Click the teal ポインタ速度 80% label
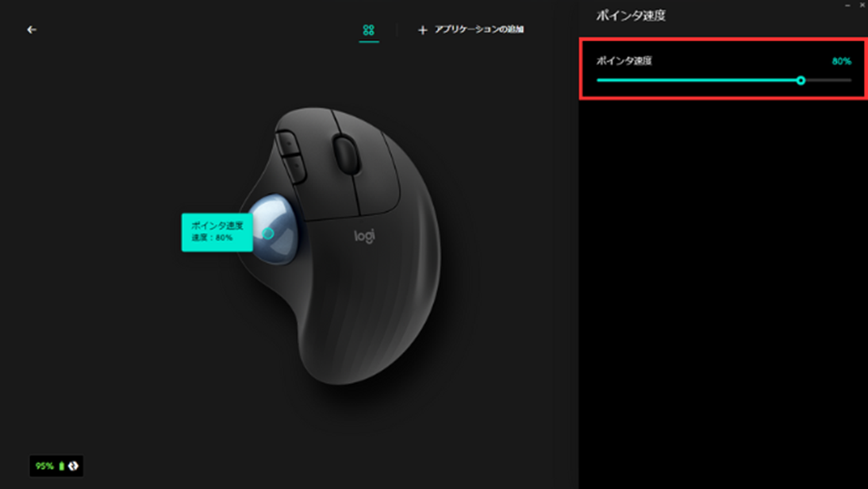Viewport: 868px width, 489px height. (x=217, y=232)
